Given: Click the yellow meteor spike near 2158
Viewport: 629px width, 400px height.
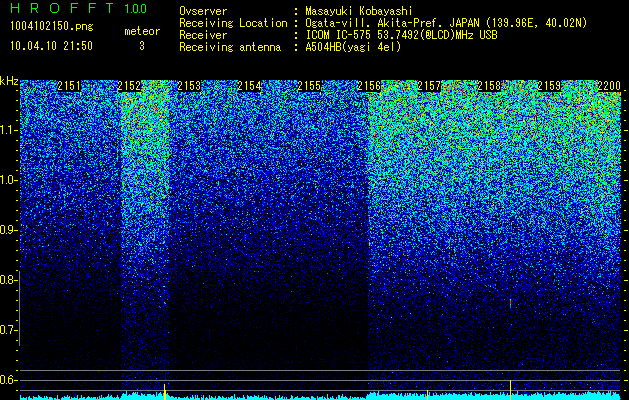Looking at the screenshot, I should [x=510, y=390].
